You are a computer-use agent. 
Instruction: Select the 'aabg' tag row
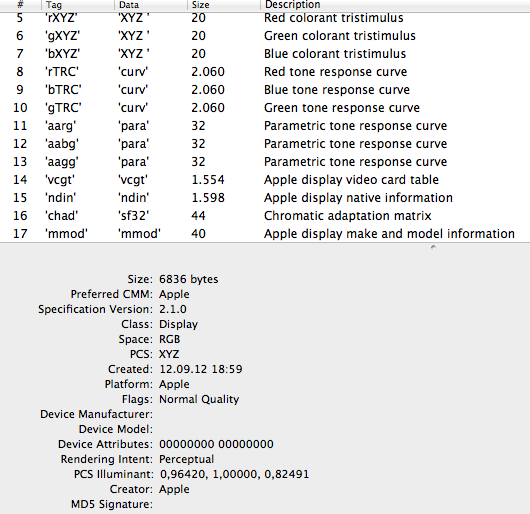pos(265,144)
